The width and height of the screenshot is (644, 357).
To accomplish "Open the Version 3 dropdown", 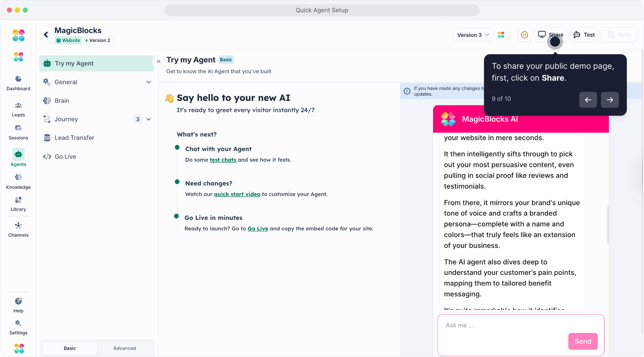I will (x=473, y=35).
